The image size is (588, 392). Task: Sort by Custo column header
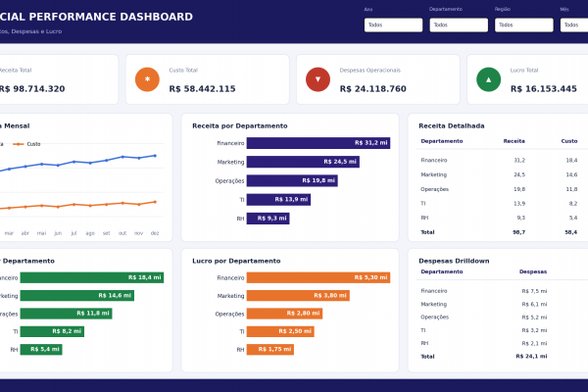tap(568, 141)
